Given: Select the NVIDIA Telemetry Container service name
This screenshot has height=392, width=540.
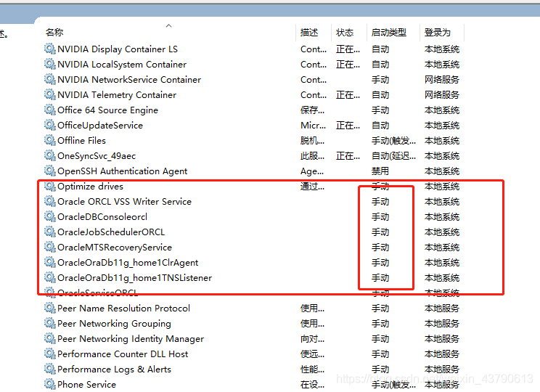Looking at the screenshot, I should [x=117, y=94].
